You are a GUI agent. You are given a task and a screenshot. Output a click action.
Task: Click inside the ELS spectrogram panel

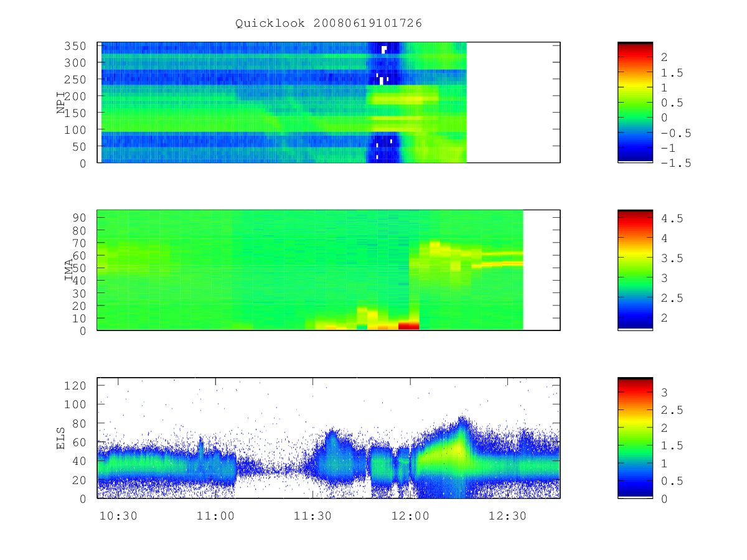click(x=328, y=438)
